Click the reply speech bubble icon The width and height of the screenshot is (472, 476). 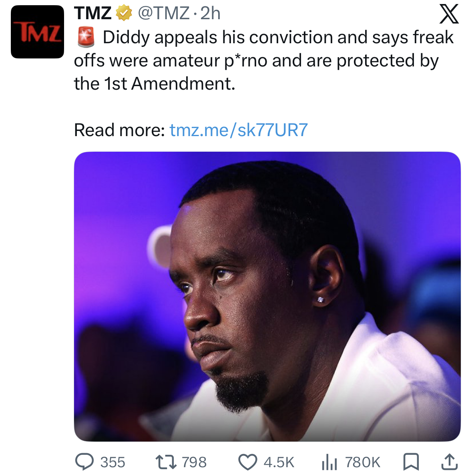[84, 462]
